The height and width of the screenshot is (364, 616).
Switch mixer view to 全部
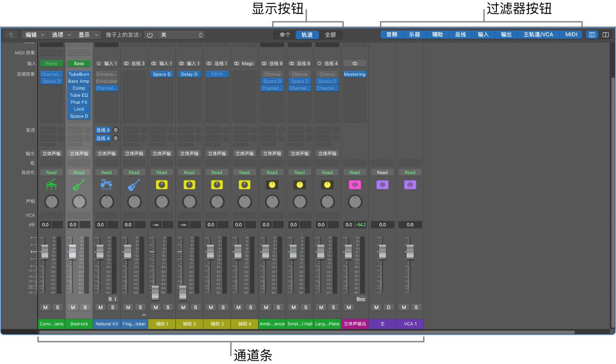coord(330,35)
